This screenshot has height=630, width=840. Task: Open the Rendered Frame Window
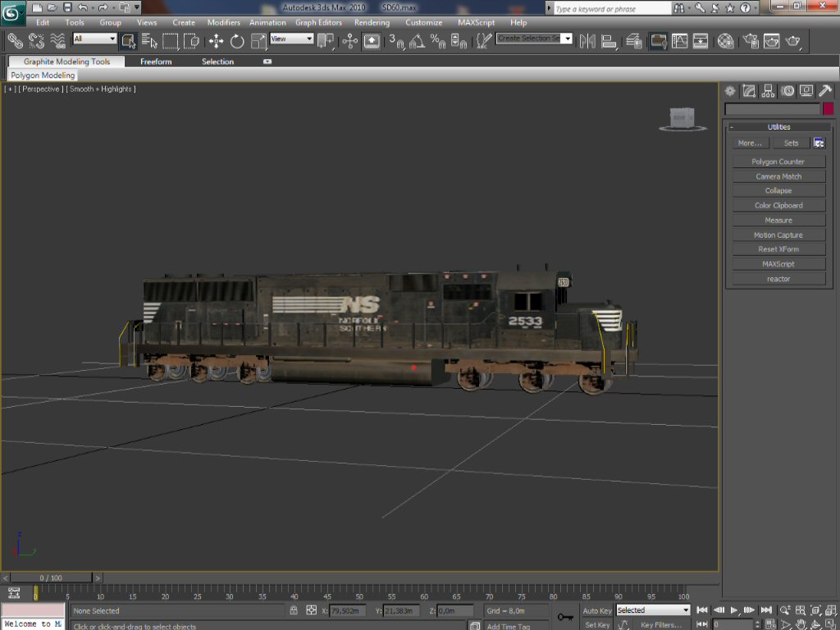pos(771,41)
